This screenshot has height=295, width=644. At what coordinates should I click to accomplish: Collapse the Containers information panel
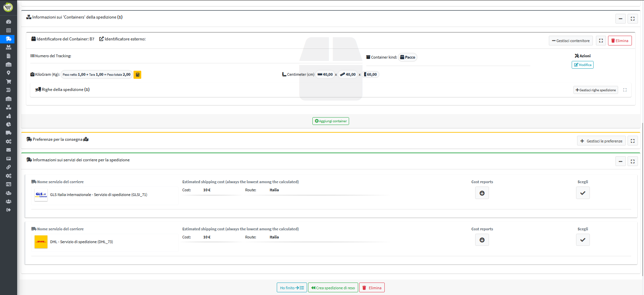620,19
